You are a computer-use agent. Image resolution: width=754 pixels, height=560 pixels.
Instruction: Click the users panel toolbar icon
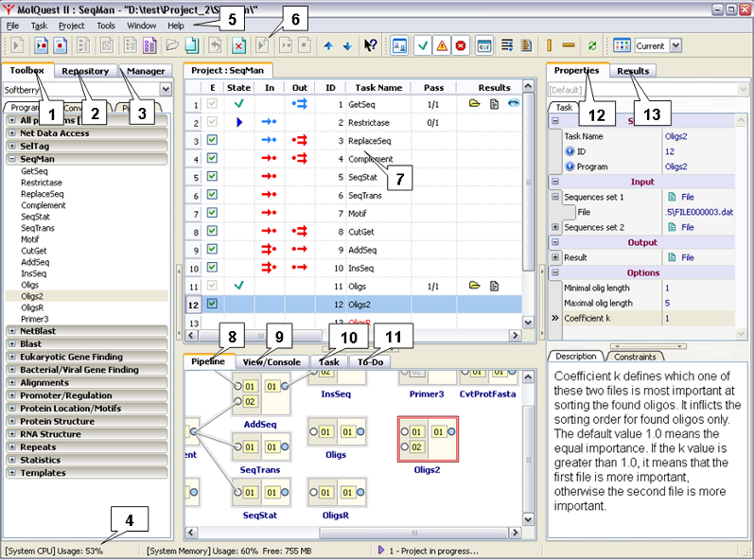pyautogui.click(x=399, y=45)
